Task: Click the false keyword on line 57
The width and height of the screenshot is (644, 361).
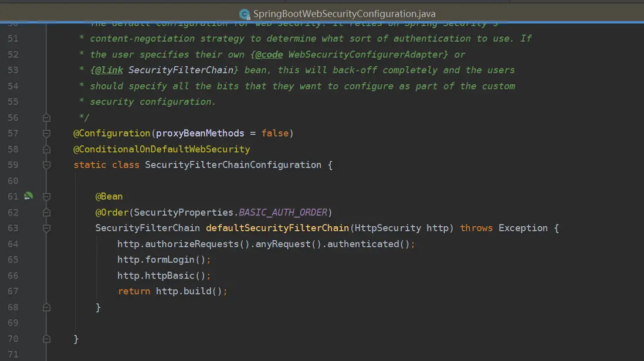Action: click(x=274, y=134)
